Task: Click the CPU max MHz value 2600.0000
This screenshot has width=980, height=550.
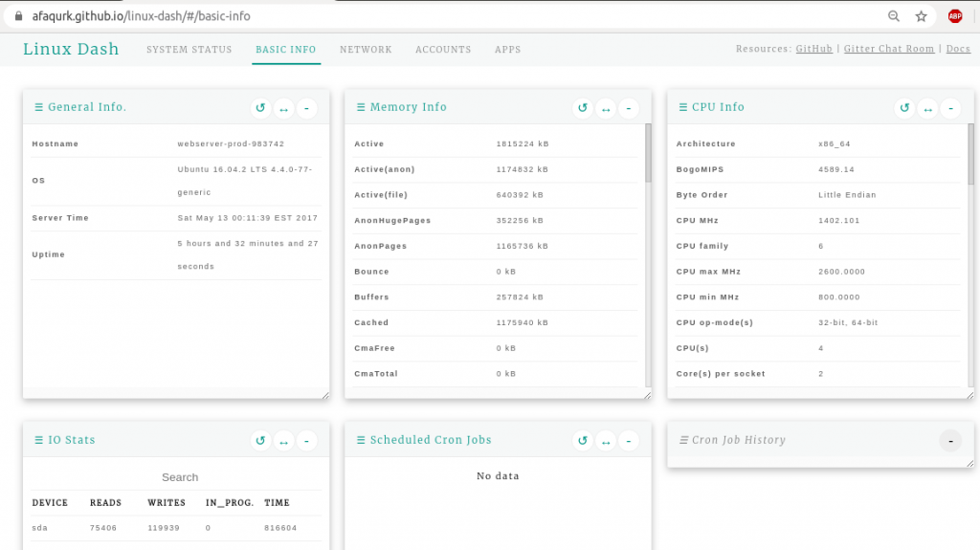Action: [x=842, y=272]
